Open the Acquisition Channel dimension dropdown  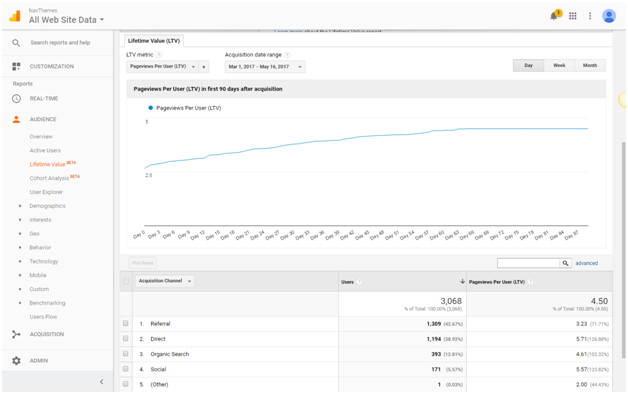coord(165,281)
